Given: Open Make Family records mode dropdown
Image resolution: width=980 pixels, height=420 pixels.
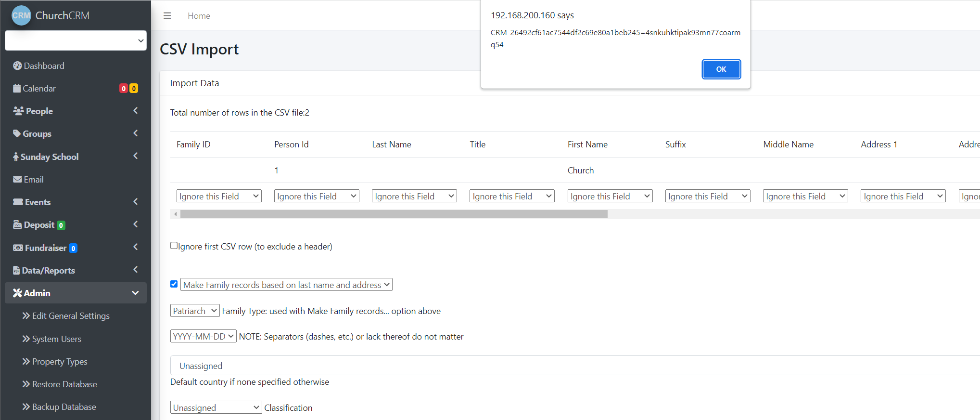Looking at the screenshot, I should [x=286, y=285].
